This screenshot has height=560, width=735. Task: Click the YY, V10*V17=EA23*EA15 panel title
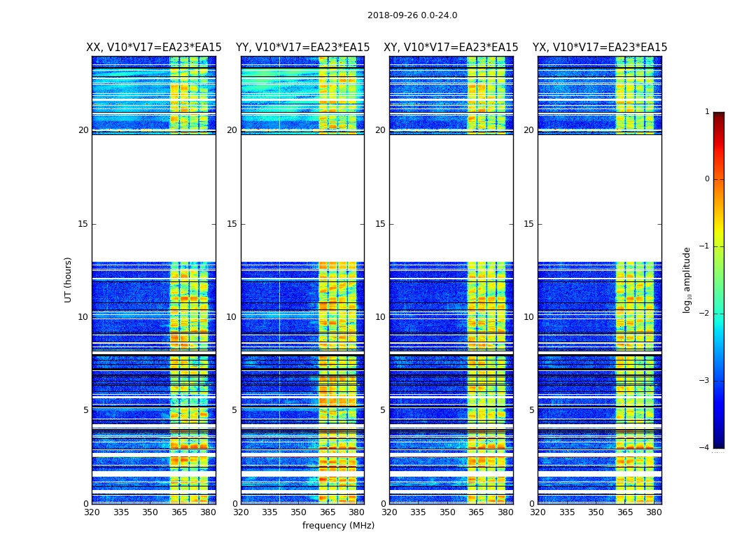(303, 48)
